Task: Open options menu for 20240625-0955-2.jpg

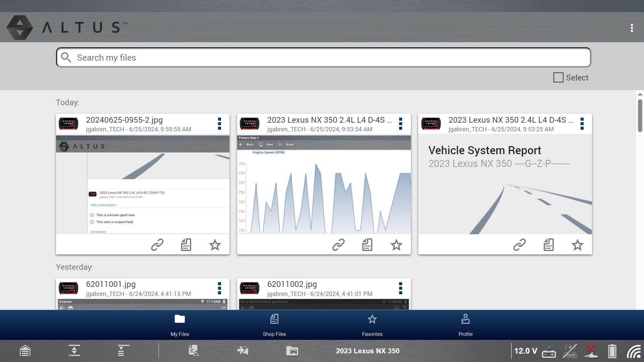Action: [219, 124]
